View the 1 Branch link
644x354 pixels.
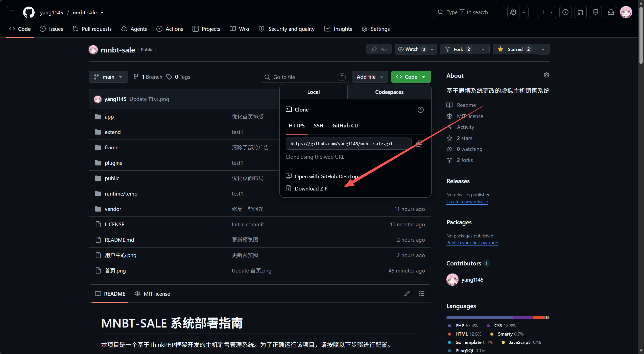pyautogui.click(x=148, y=77)
